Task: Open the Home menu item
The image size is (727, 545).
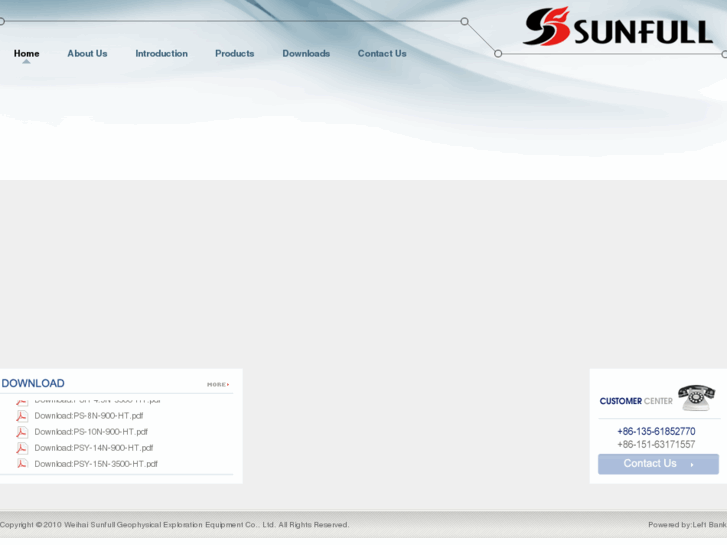Action: 26,53
